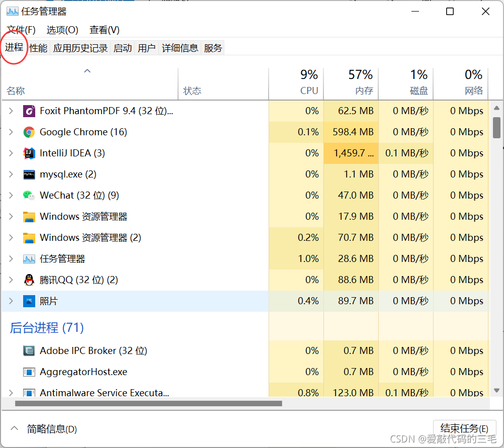Click the 简略信息(D) link
Viewport: 504px width, 448px height.
click(52, 429)
